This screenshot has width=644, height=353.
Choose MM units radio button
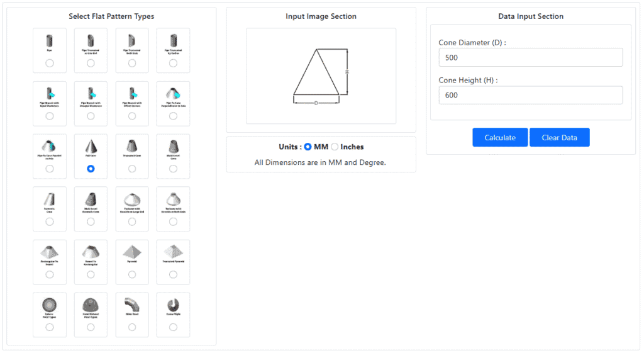(308, 147)
